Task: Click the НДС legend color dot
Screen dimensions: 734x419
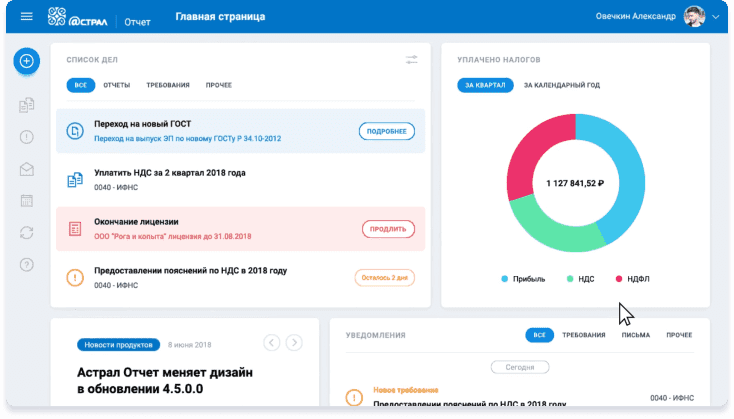Action: click(570, 279)
